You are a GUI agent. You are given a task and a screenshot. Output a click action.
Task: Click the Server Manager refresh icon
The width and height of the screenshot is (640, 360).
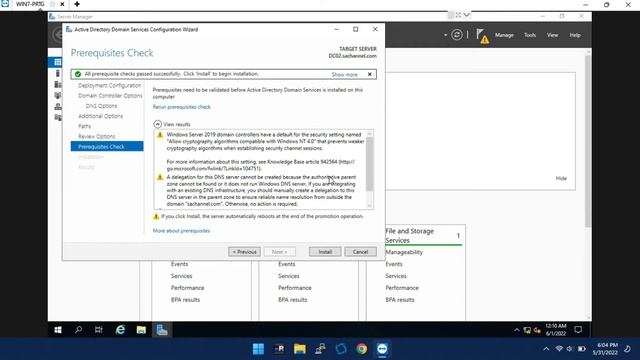pyautogui.click(x=457, y=35)
